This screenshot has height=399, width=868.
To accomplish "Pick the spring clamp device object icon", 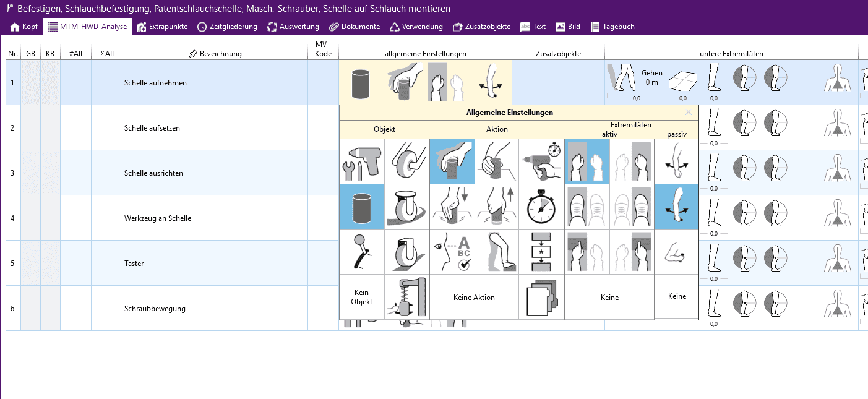I will (x=406, y=297).
